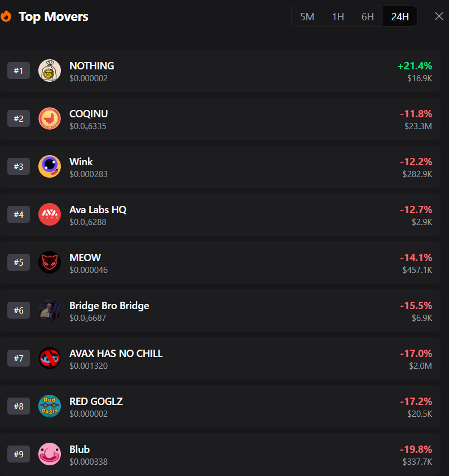Click the pink Blub fish icon
This screenshot has height=476, width=449.
click(50, 454)
